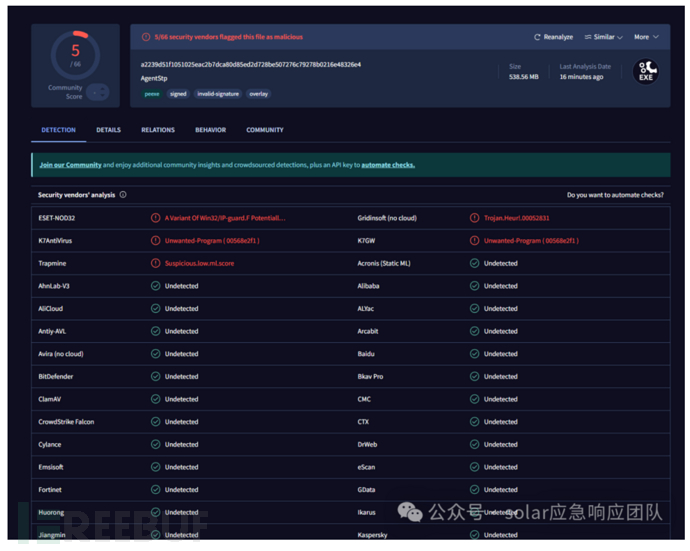Viewport: 690px width, 551px height.
Task: Click the AgentStp file name
Action: [154, 78]
